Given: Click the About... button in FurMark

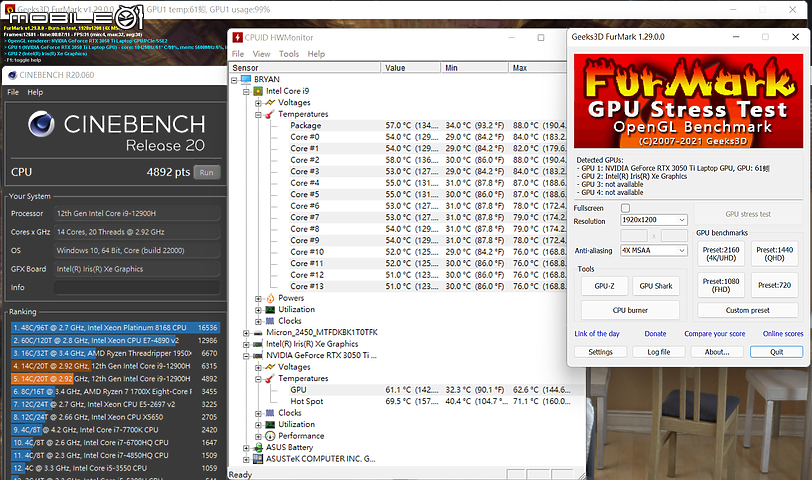Looking at the screenshot, I should point(717,352).
